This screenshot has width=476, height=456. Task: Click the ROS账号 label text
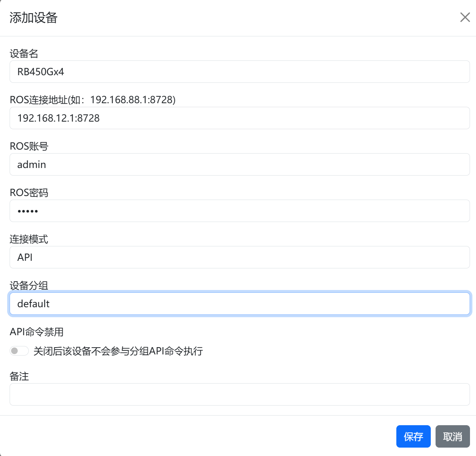click(x=29, y=146)
